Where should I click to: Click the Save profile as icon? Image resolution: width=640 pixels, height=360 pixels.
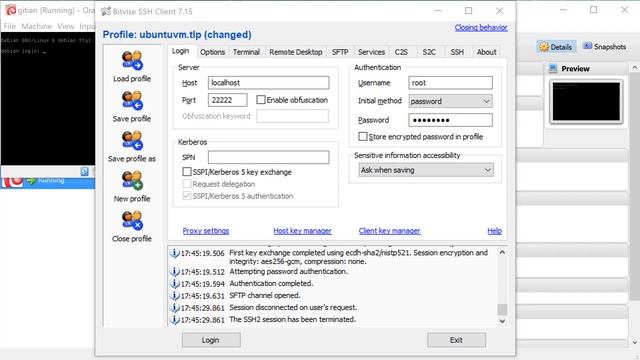click(x=132, y=140)
